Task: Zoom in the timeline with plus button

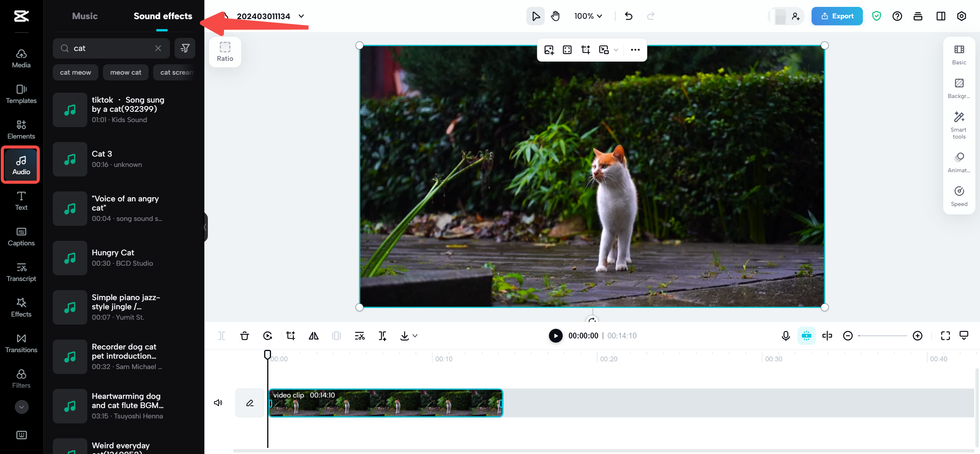Action: [x=918, y=336]
